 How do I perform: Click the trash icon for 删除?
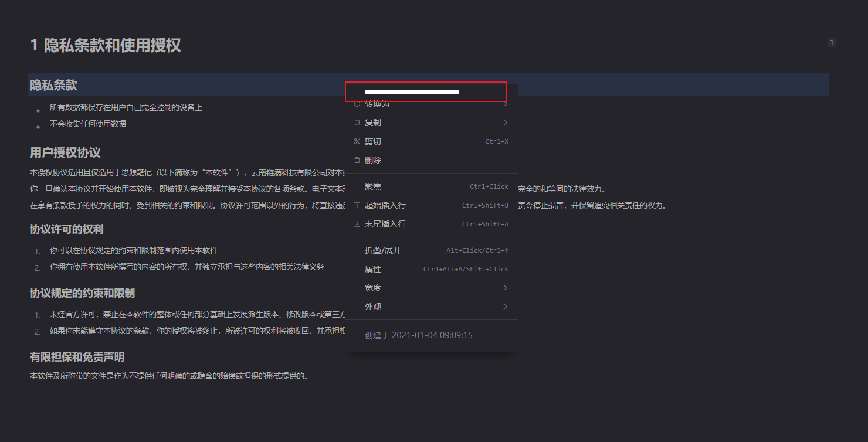[x=357, y=160]
